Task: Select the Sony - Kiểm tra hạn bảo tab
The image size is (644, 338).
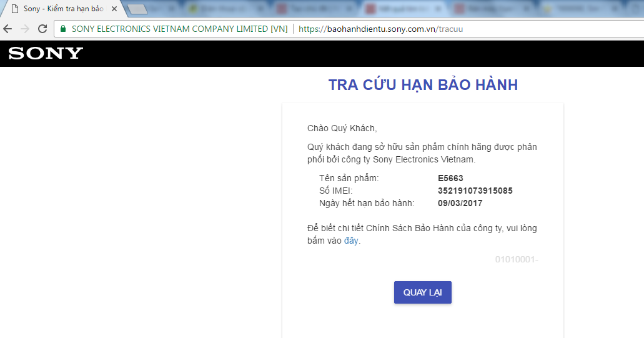Action: pyautogui.click(x=63, y=9)
